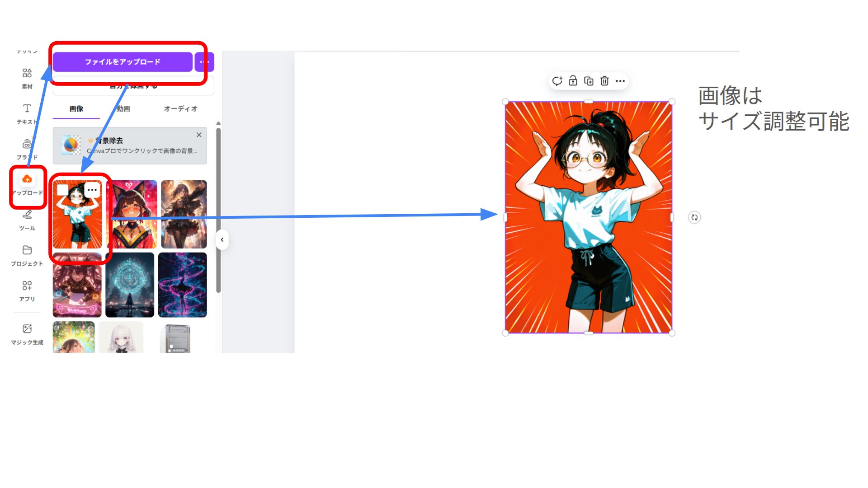Select the テキスト text tool
Viewport: 868px width, 488px height.
coord(27,114)
